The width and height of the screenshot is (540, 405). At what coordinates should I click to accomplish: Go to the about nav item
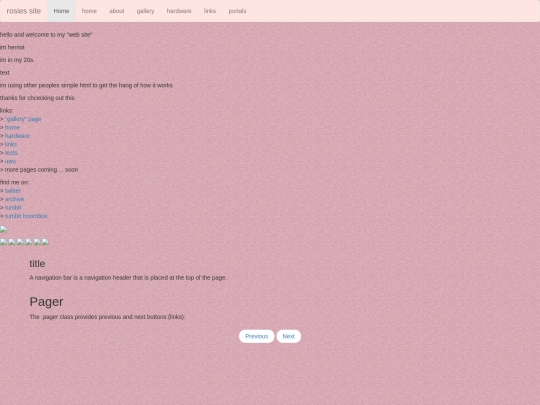click(x=117, y=11)
